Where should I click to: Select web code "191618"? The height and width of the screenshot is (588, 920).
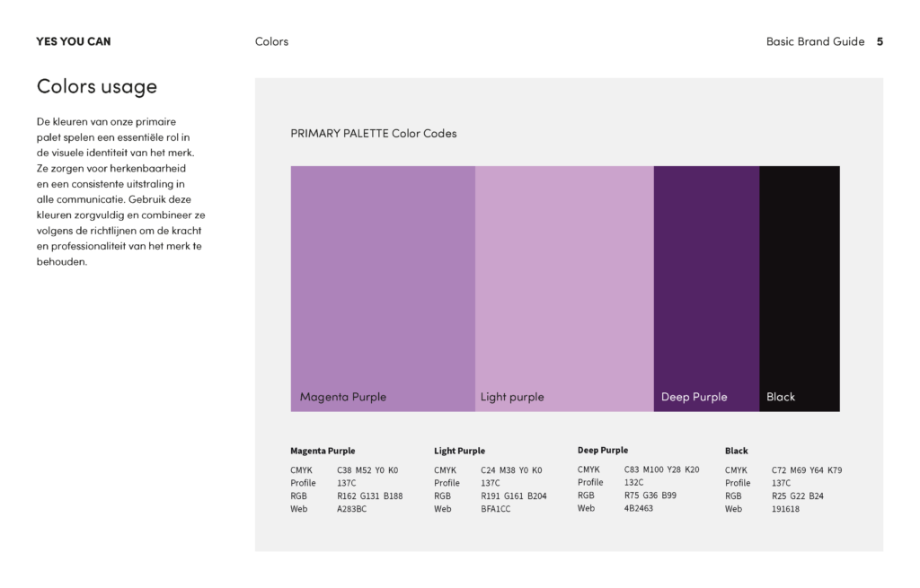point(785,509)
